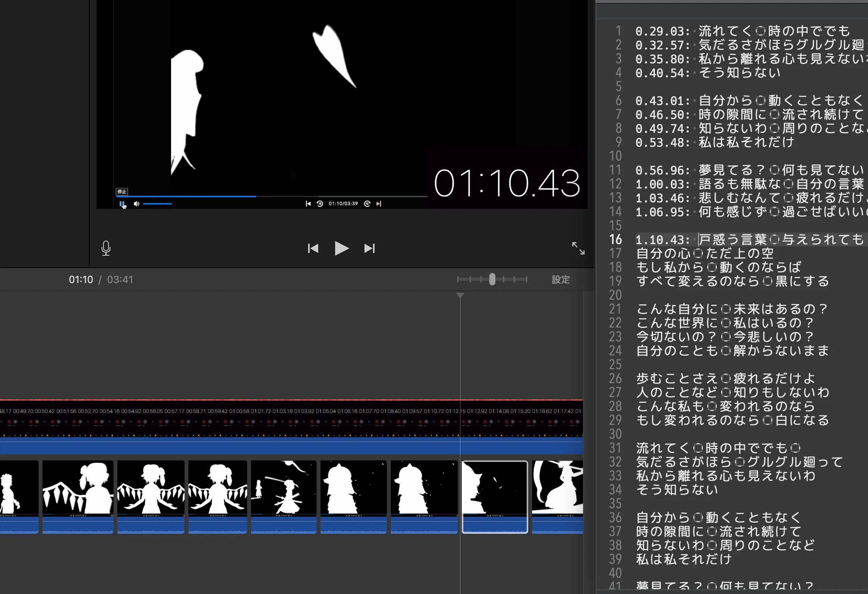Start voiceover recording with the microphone icon
Screen dimensions: 868x594
(106, 248)
